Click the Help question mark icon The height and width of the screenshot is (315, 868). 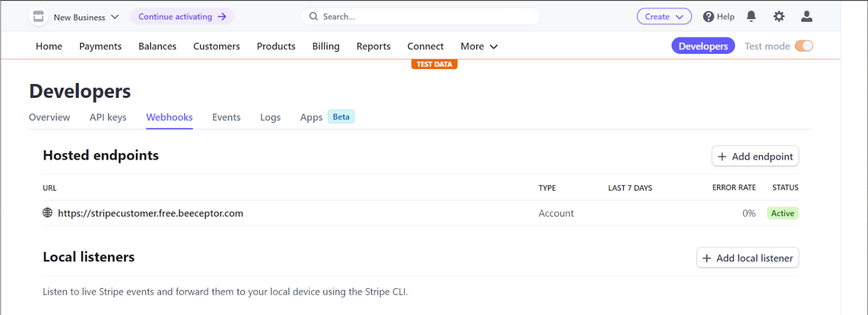709,17
